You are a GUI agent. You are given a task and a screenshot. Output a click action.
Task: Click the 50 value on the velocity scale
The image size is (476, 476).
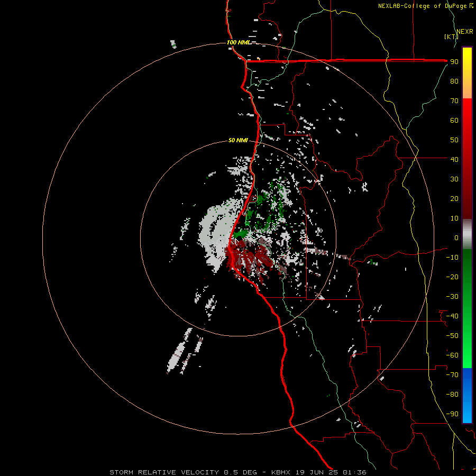454,140
